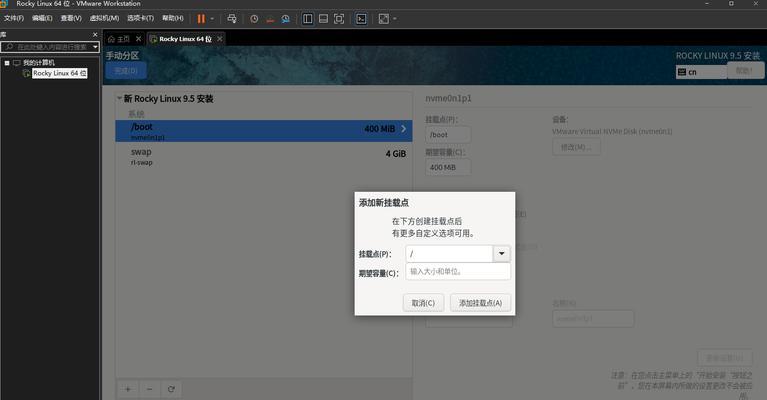Click the 期望容量 size input in dialog
Image resolution: width=767 pixels, height=400 pixels.
[458, 271]
